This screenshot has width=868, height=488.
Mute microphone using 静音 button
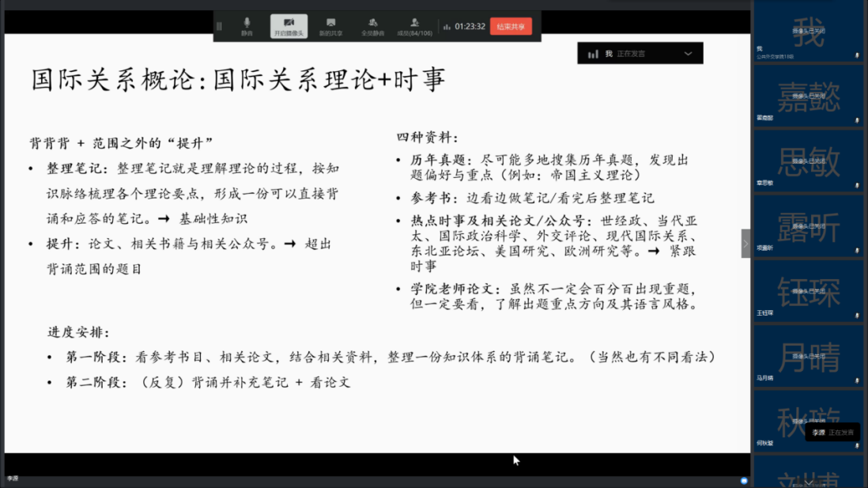(x=247, y=26)
